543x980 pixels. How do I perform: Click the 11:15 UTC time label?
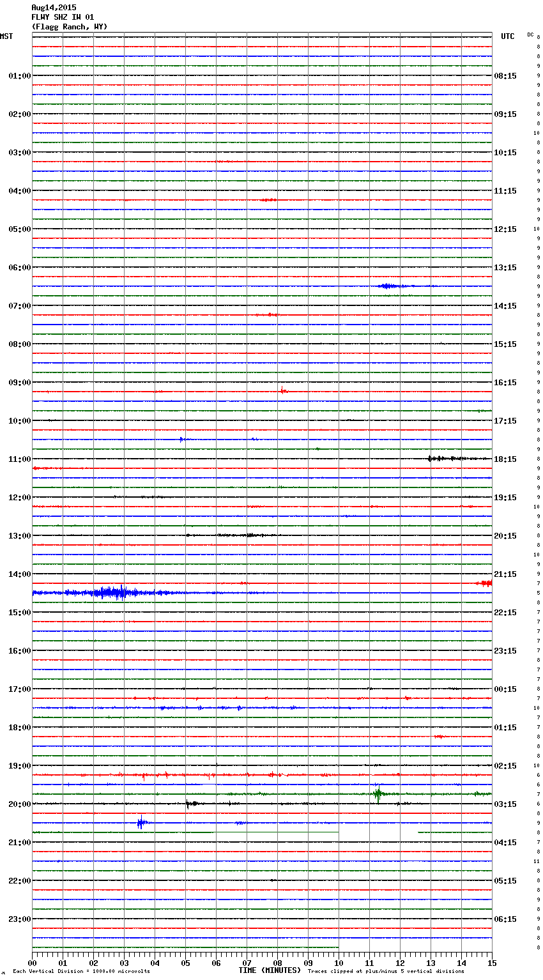point(505,191)
